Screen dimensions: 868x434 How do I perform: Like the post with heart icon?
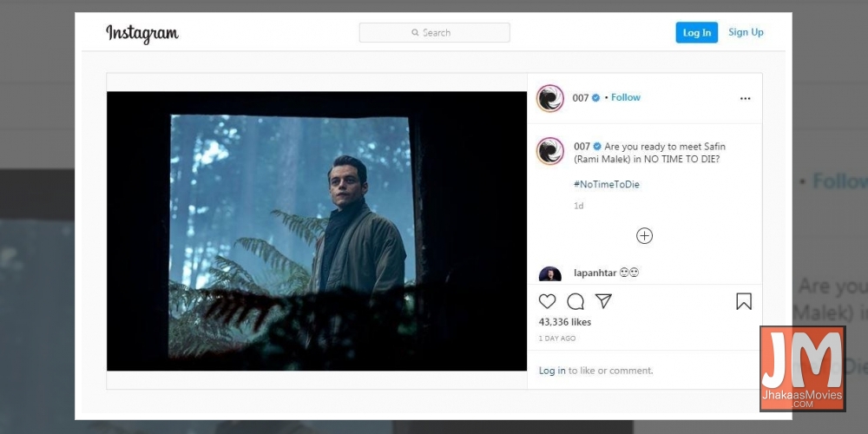coord(548,301)
